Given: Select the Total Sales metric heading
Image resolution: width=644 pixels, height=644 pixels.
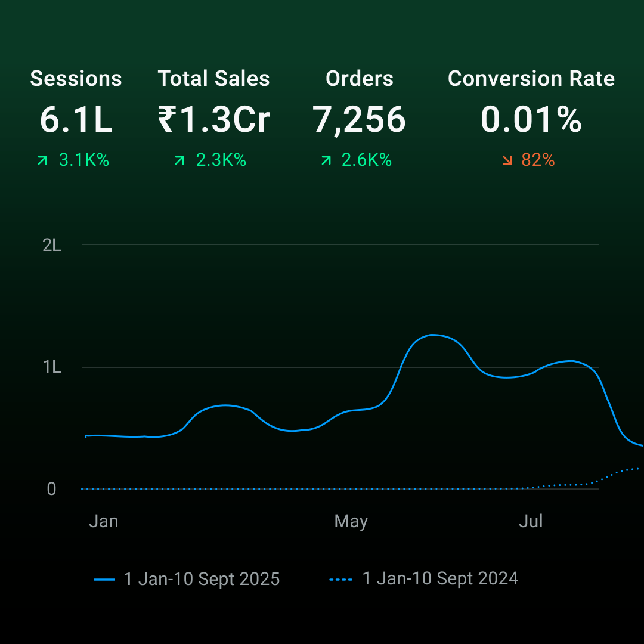Looking at the screenshot, I should [213, 79].
